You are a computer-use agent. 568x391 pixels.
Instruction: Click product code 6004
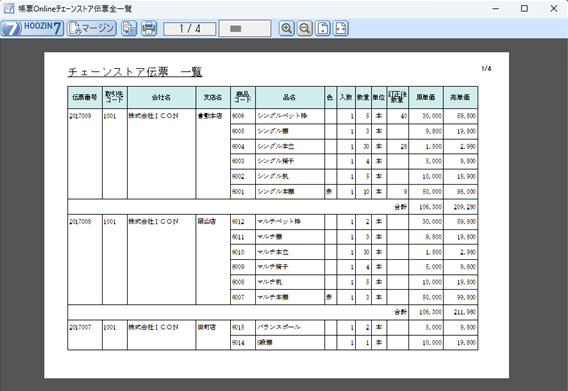click(238, 146)
